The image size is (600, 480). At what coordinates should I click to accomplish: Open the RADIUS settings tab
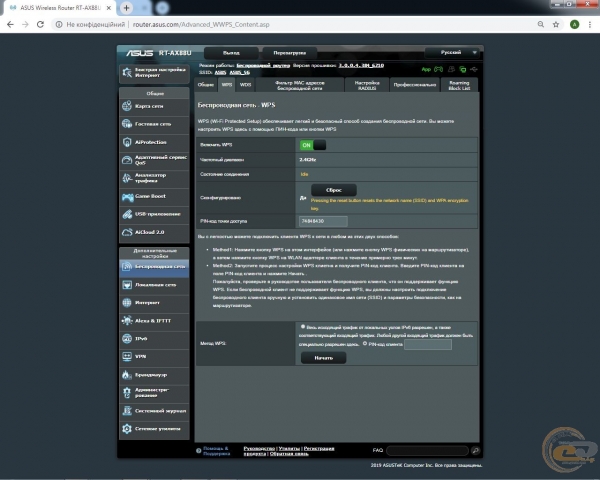[x=367, y=85]
